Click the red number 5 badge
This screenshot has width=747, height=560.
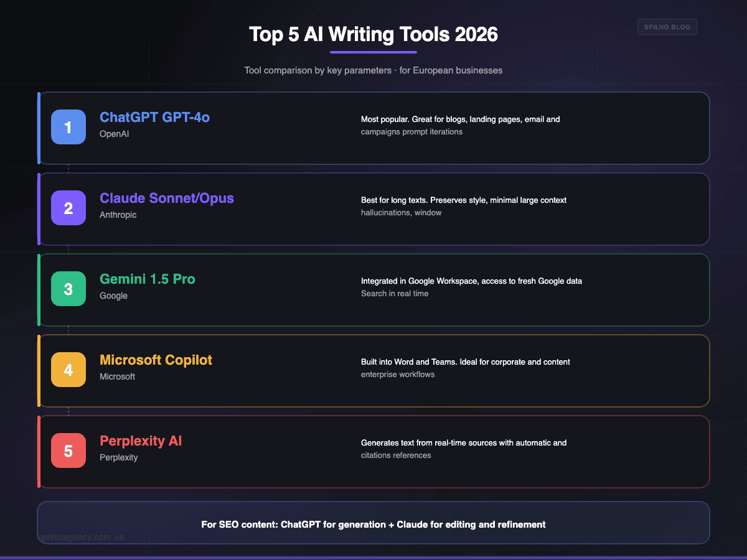(68, 450)
